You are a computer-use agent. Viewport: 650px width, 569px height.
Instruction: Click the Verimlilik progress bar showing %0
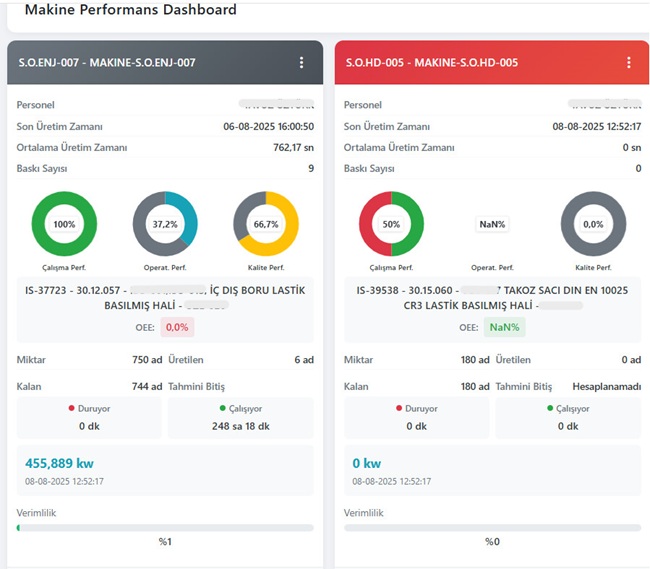492,527
